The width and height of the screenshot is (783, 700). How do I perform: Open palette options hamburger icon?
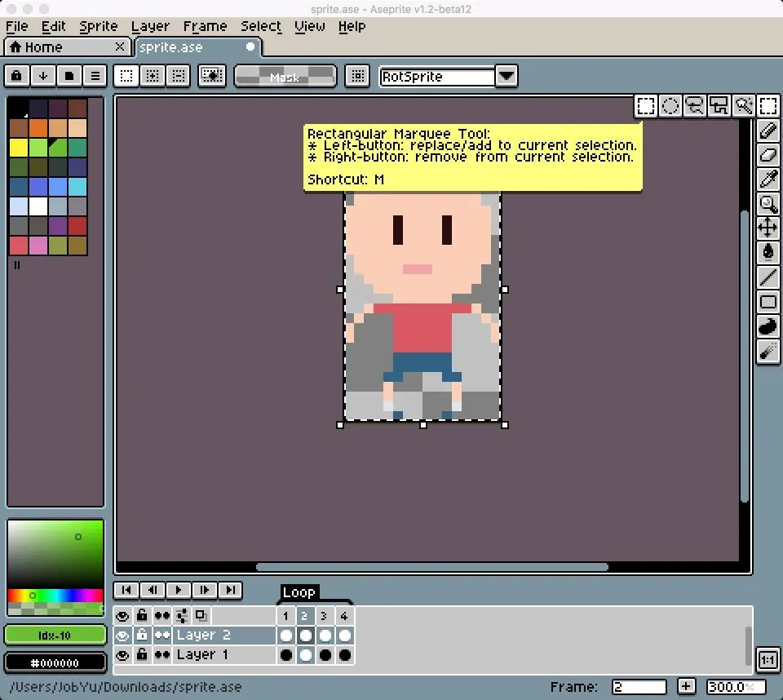click(x=95, y=76)
